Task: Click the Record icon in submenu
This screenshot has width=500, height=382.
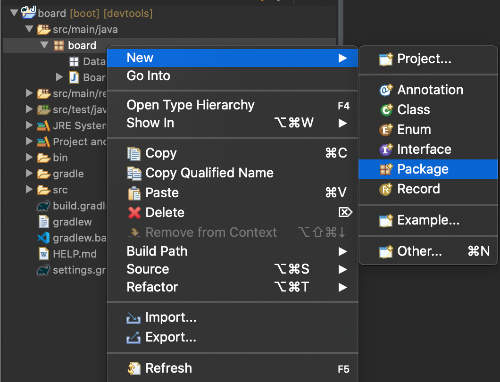Action: [386, 189]
